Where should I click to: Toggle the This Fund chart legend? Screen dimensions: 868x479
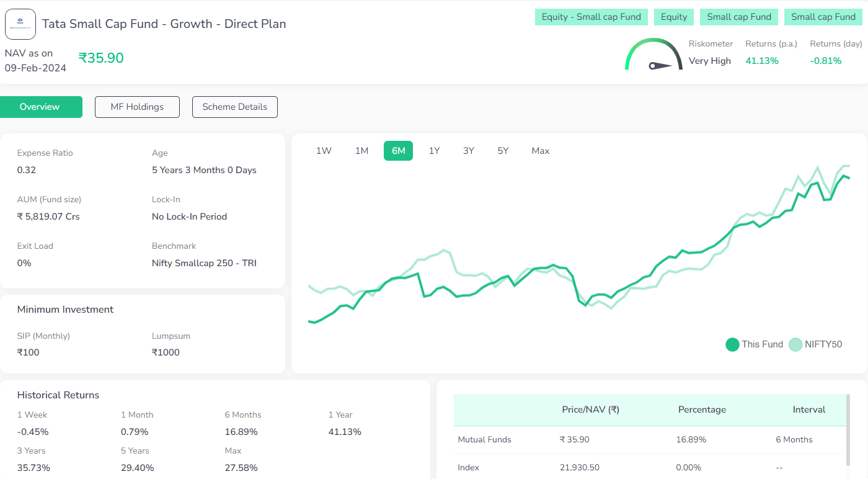(x=754, y=344)
